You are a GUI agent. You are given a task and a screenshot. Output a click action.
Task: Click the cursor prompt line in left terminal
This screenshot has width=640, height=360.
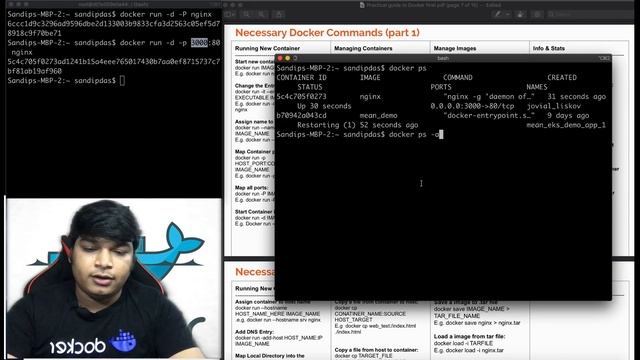coord(66,80)
